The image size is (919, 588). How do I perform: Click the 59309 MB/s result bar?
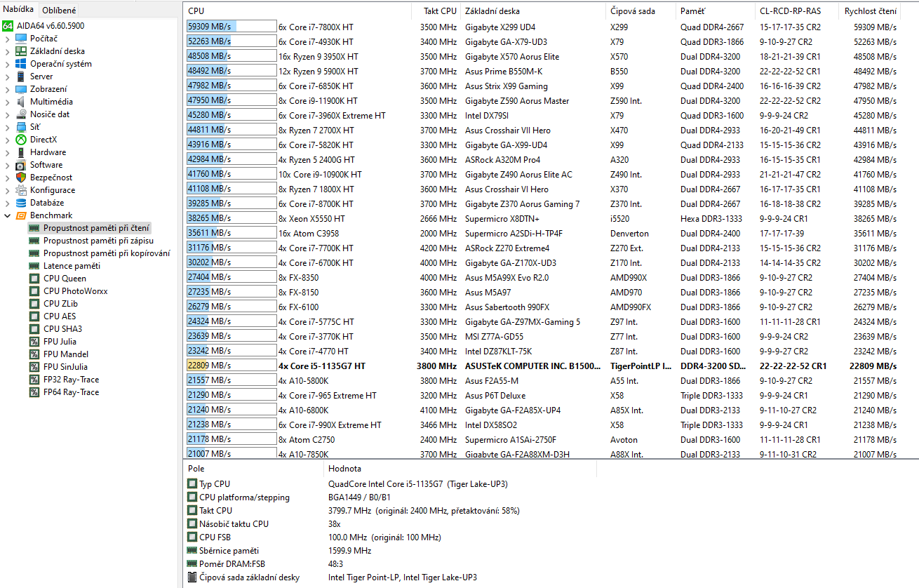pyautogui.click(x=232, y=27)
